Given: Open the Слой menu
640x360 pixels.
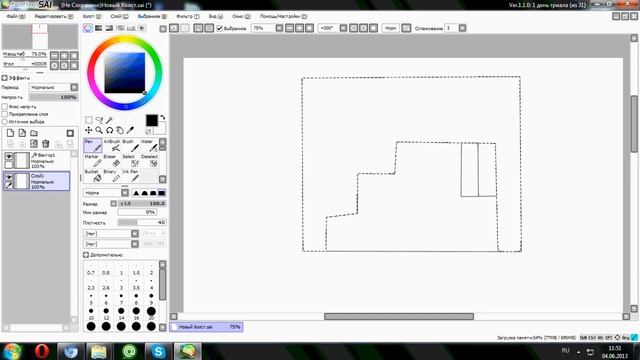Looking at the screenshot, I should pyautogui.click(x=119, y=17).
